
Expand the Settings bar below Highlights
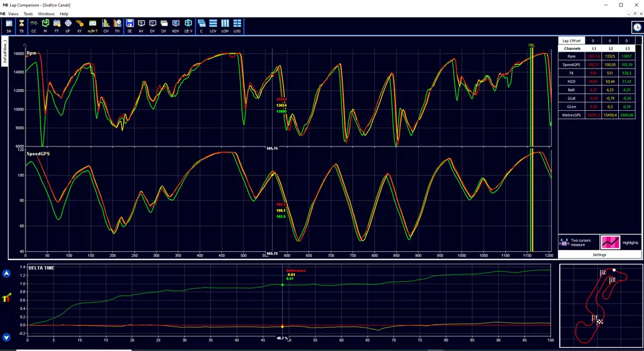[x=600, y=255]
